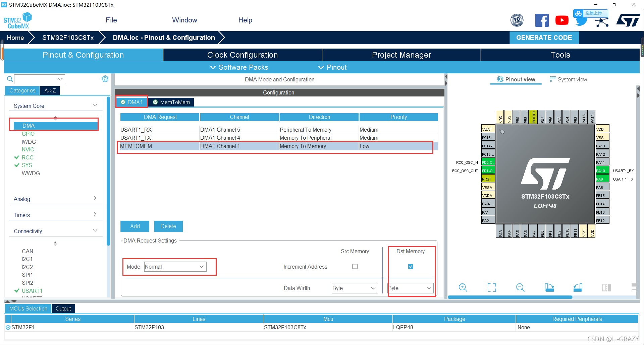
Task: Click the STM32F103C8Tx breadcrumb
Action: [x=68, y=38]
